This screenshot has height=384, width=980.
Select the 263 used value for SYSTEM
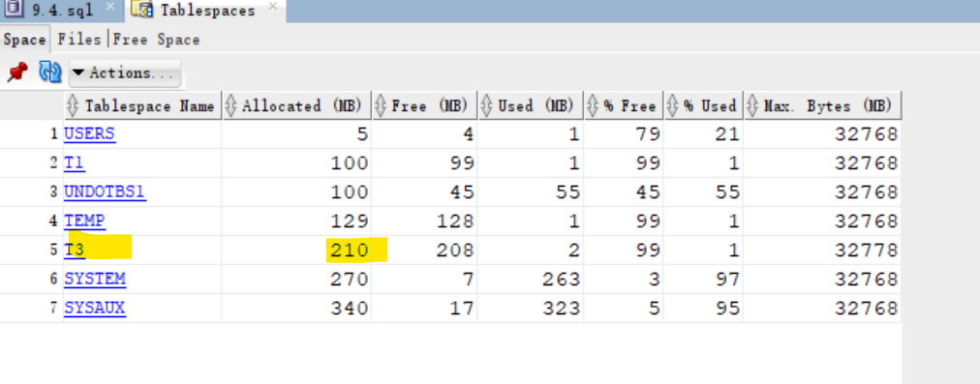coord(562,280)
